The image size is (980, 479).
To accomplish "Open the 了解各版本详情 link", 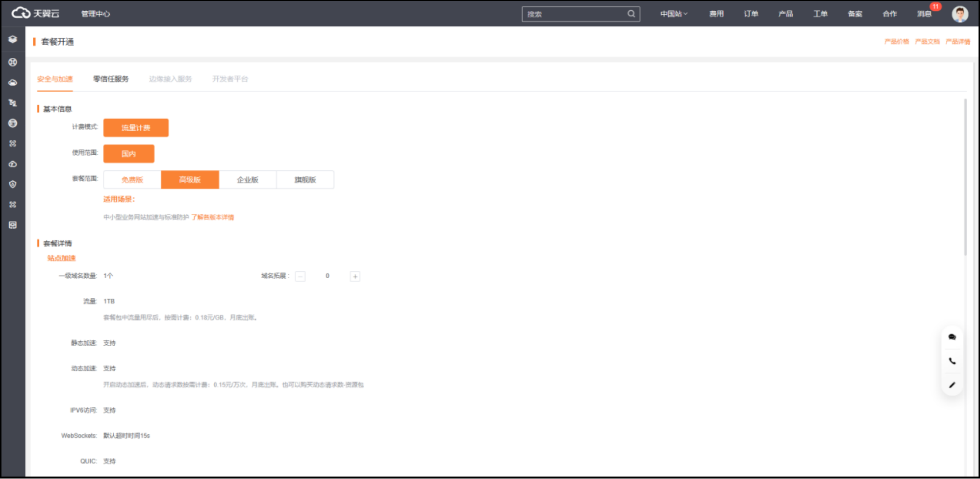I will [x=212, y=217].
